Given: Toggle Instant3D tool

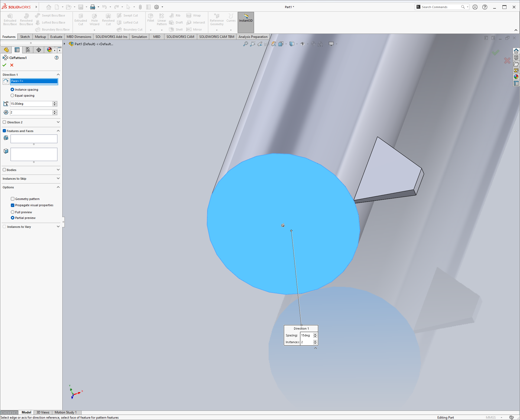Looking at the screenshot, I should pyautogui.click(x=246, y=22).
